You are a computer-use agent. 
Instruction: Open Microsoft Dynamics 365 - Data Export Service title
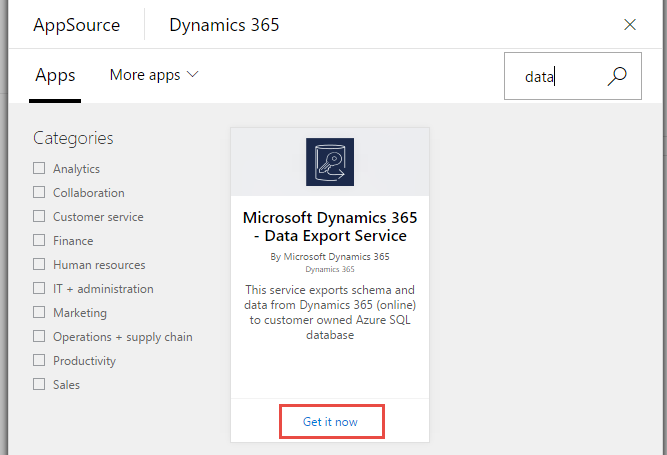[x=330, y=226]
